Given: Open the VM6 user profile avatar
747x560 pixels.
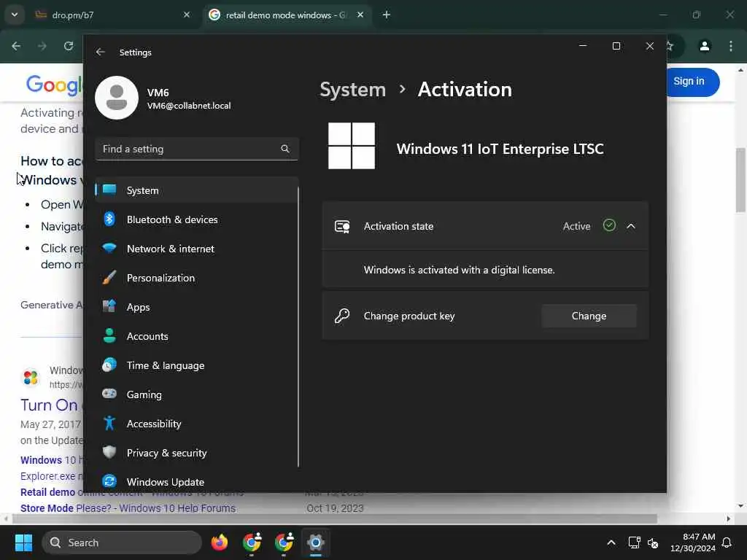Looking at the screenshot, I should tap(117, 98).
